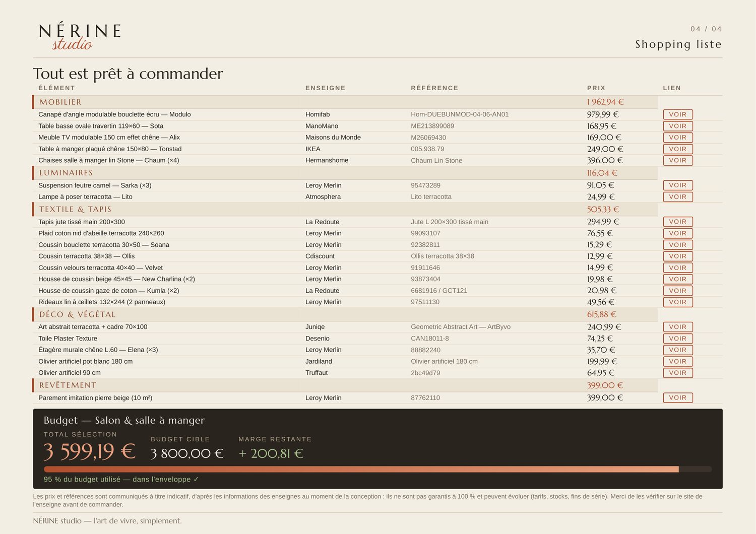Open VOIR for Coussin velours Velvet
Image resolution: width=756 pixels, height=534 pixels.
(678, 268)
